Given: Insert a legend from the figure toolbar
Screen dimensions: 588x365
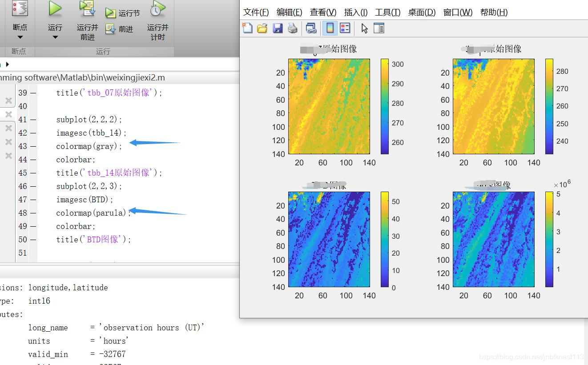Looking at the screenshot, I should (x=345, y=28).
